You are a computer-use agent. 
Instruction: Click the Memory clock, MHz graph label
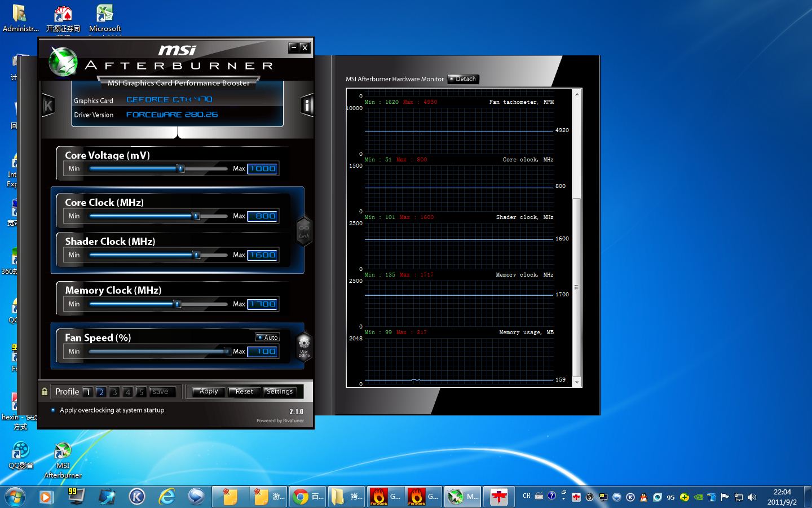point(524,275)
